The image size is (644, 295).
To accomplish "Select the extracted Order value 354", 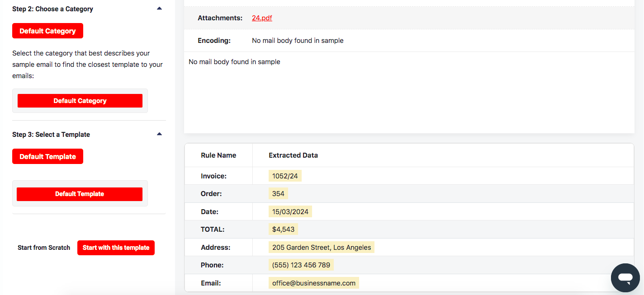I will coord(278,193).
